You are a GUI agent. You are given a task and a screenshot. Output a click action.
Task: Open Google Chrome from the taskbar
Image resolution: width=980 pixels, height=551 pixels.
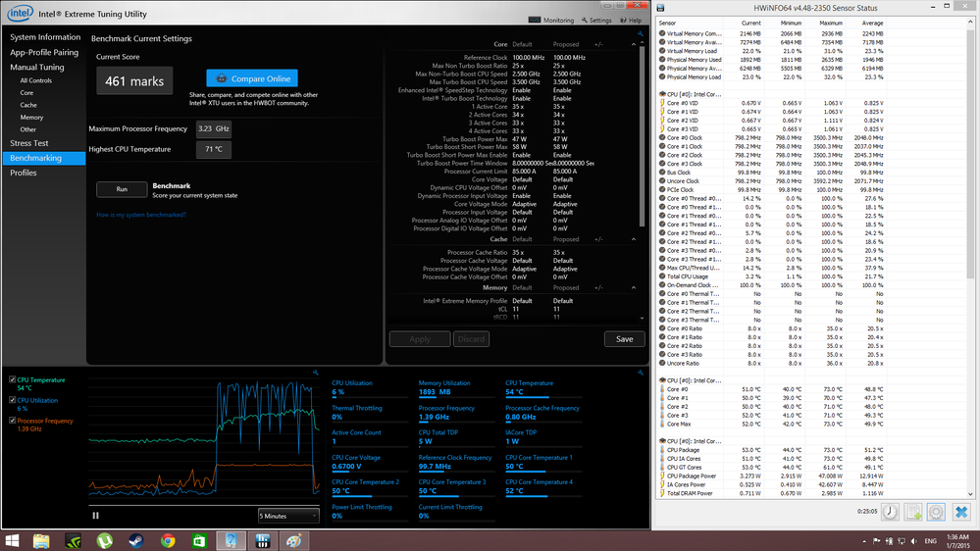(168, 540)
